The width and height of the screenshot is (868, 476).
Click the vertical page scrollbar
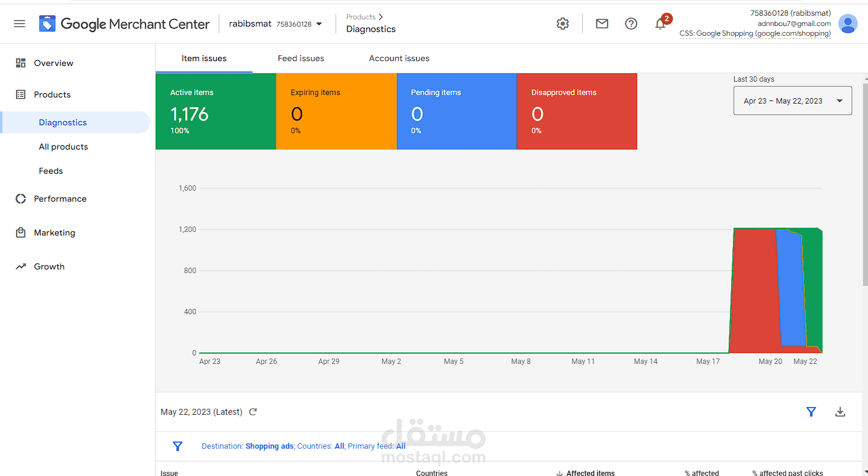tap(865, 185)
